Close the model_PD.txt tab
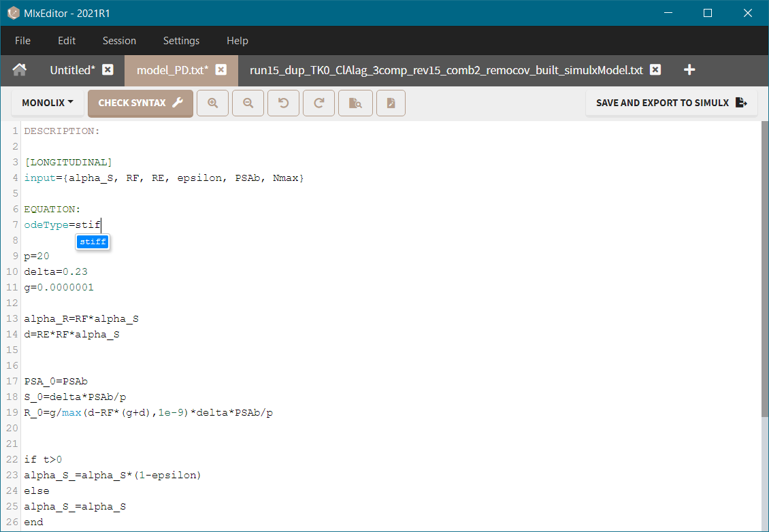Viewport: 769px width, 532px height. point(220,69)
